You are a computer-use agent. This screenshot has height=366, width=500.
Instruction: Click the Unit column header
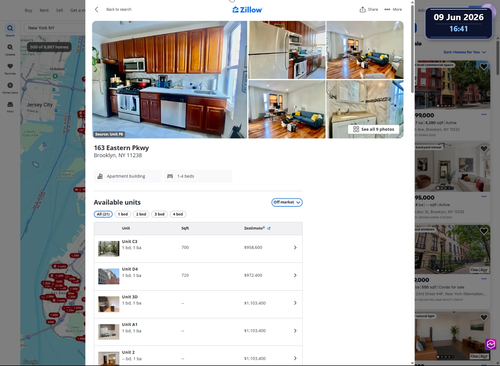click(x=126, y=228)
